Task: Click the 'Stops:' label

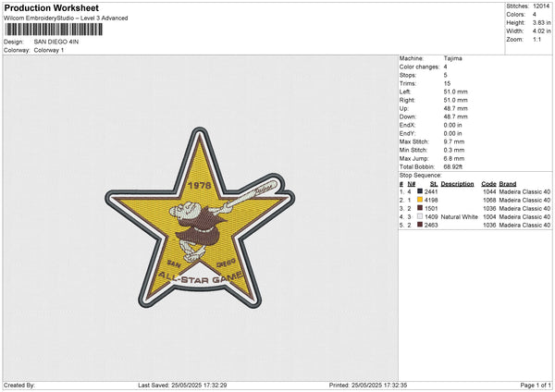Action: point(408,75)
